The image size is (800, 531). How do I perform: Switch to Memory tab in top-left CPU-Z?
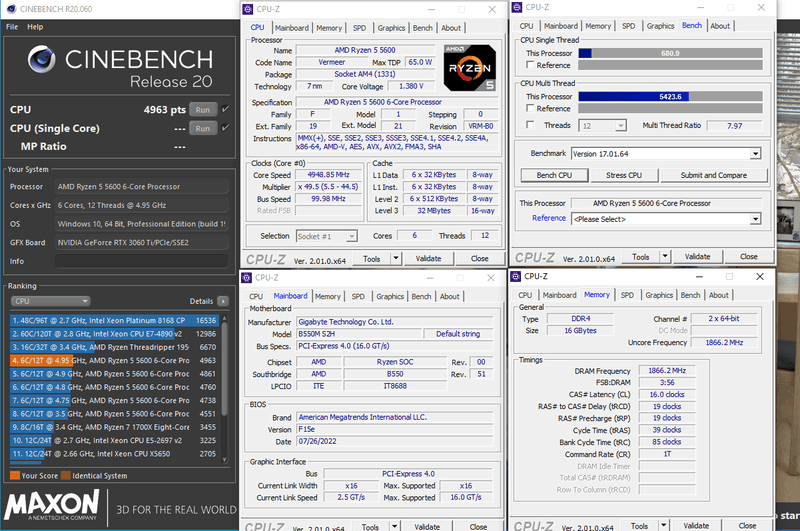329,28
